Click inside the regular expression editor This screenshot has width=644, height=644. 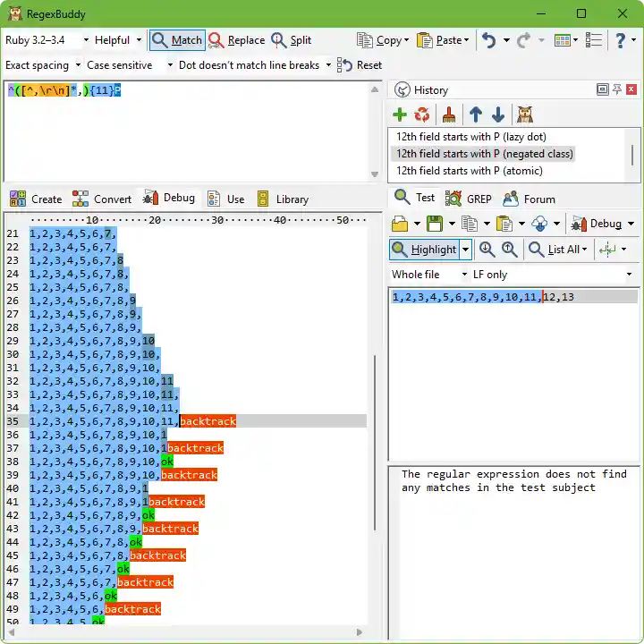[x=187, y=131]
